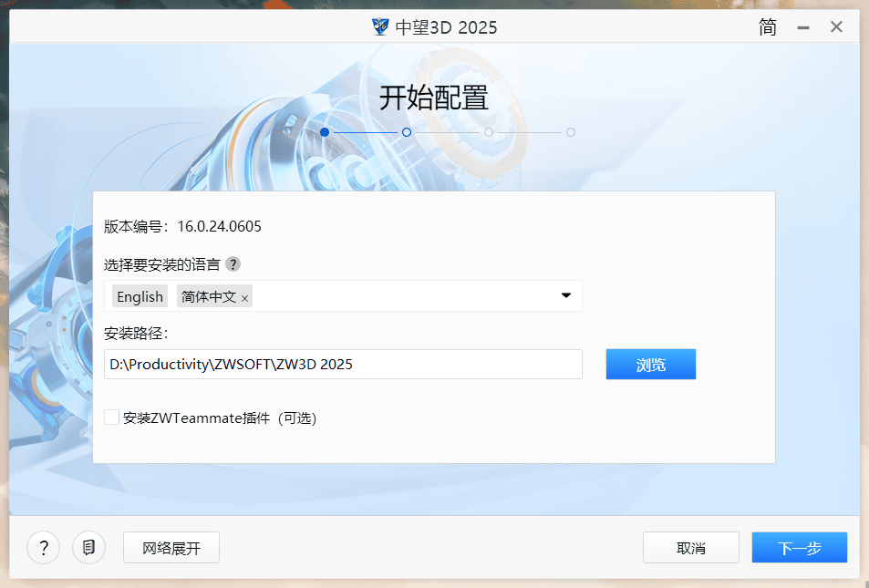
Task: Click the install path input field
Action: tap(343, 364)
